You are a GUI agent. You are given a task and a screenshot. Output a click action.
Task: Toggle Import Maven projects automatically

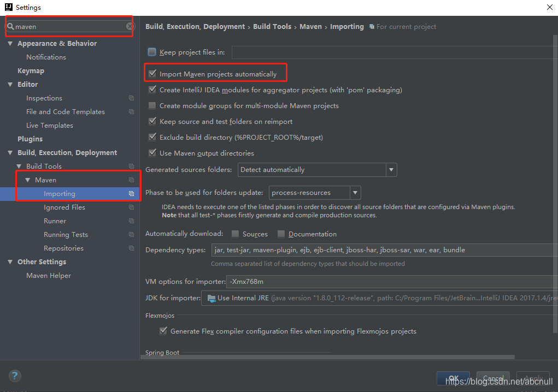pos(152,74)
